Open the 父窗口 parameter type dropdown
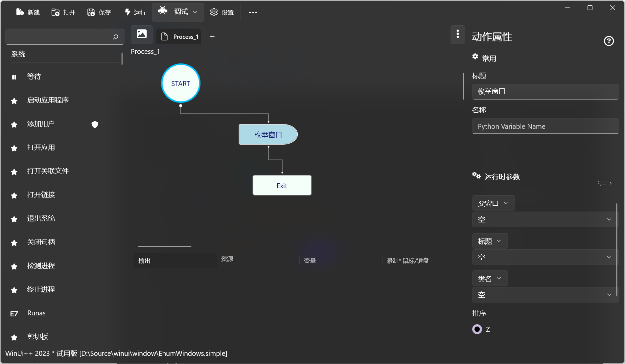Screen dimensions: 625x364 click(493, 203)
